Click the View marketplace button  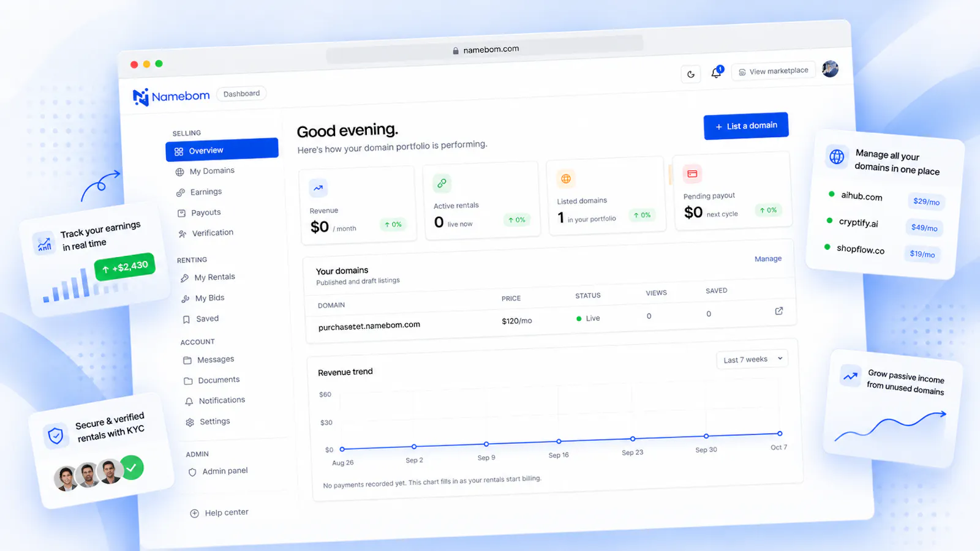774,71
